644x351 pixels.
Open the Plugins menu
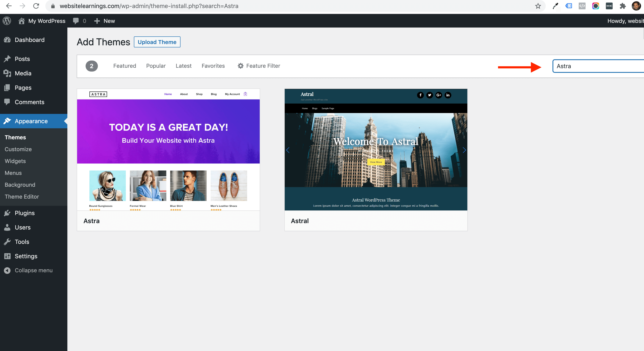click(x=33, y=213)
